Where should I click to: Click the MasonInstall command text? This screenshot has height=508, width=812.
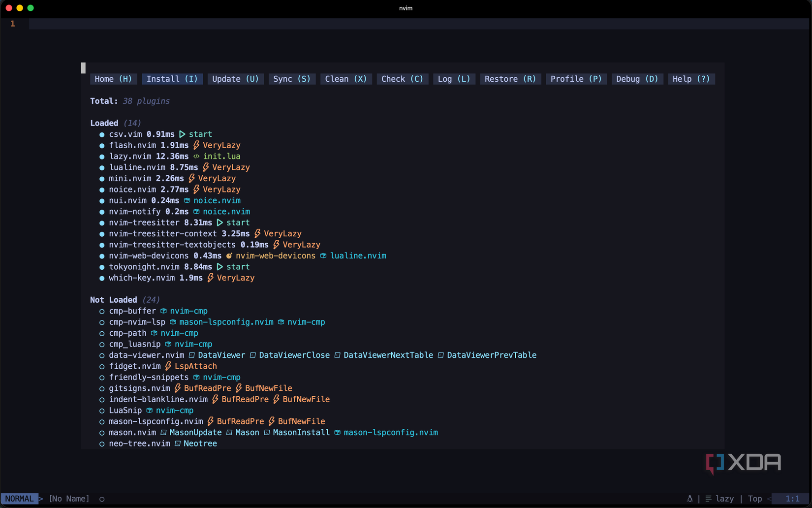click(x=301, y=433)
